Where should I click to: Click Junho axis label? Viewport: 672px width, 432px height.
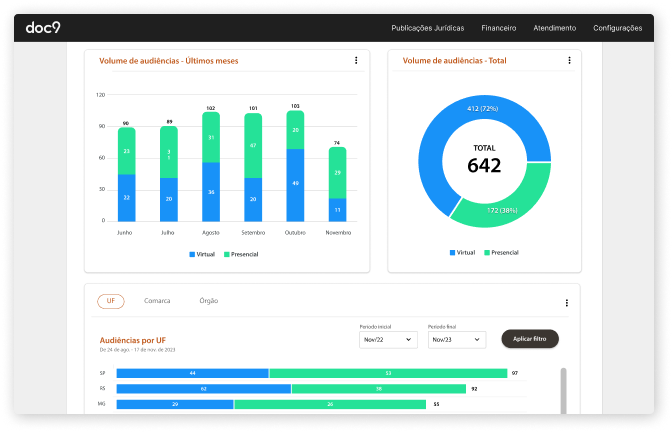(x=125, y=233)
